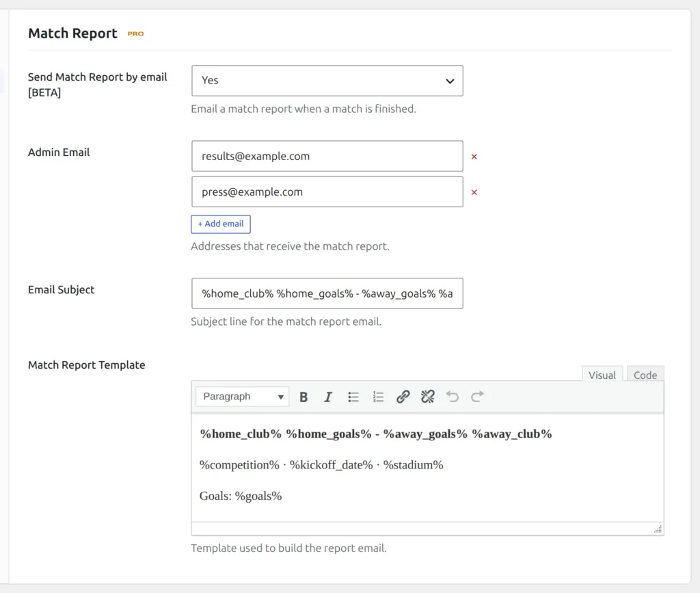Image resolution: width=700 pixels, height=593 pixels.
Task: Click the Match Report heading
Action: point(72,33)
